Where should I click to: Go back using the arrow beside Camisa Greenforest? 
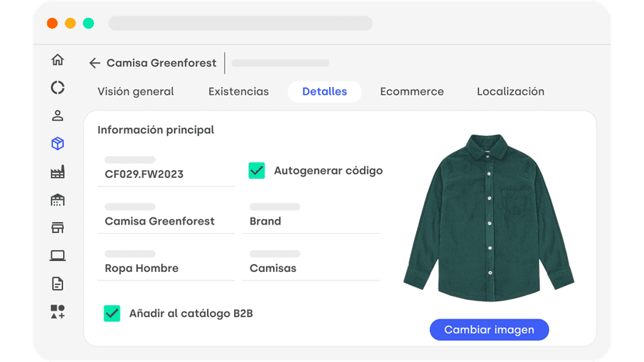[95, 63]
